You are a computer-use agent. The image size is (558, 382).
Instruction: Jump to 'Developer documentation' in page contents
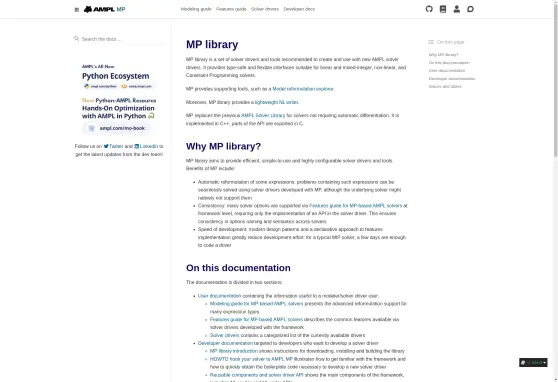(452, 78)
